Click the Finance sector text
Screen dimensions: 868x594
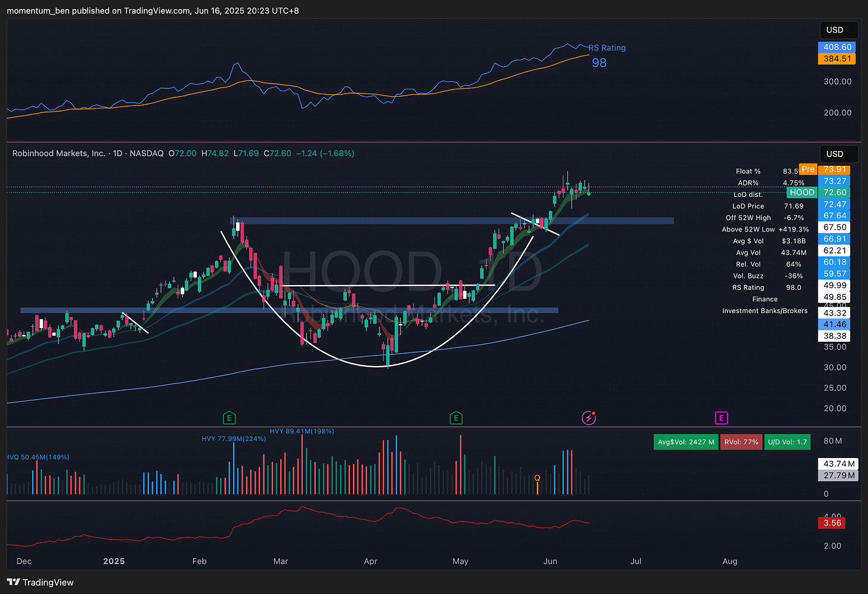pos(765,299)
